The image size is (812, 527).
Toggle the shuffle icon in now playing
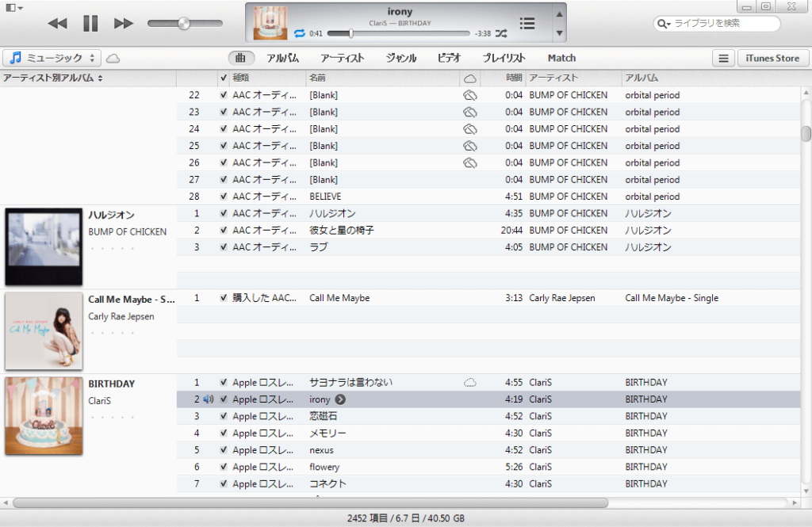pyautogui.click(x=501, y=33)
